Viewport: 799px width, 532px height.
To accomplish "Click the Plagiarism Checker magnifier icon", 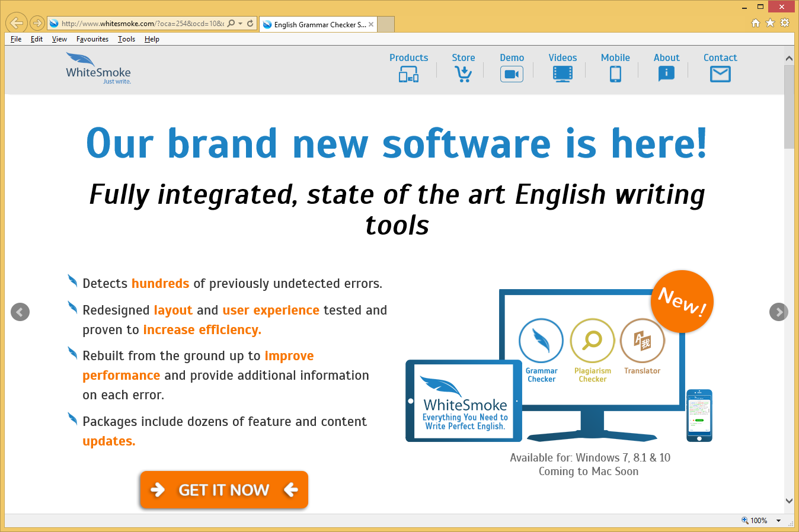I will point(592,341).
